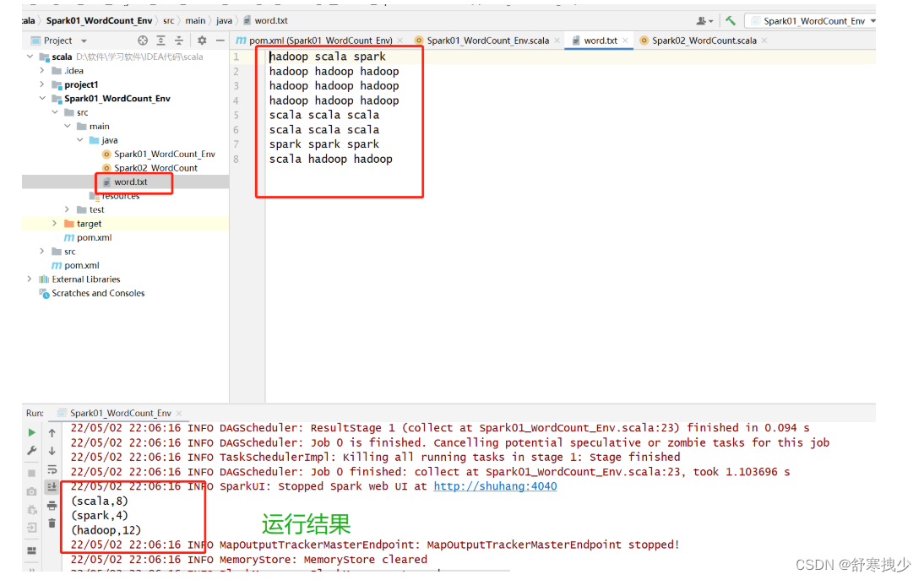Viewport: 924px width, 580px height.
Task: Collapse the Spark01_WordCount_Env module
Action: click(x=42, y=98)
